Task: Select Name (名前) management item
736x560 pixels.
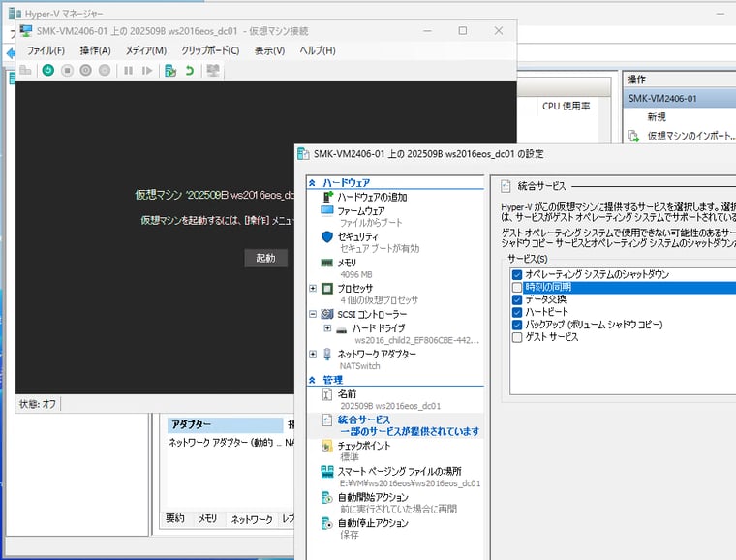Action: click(347, 394)
